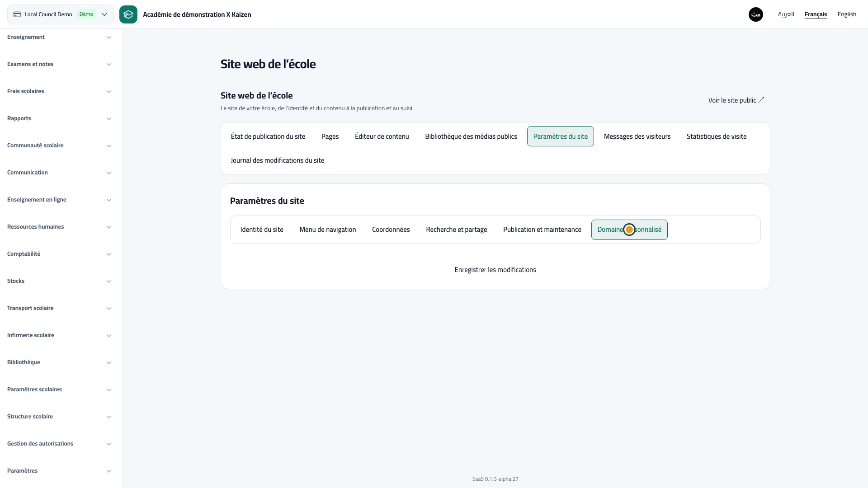Expand the Stocks sidebar section
This screenshot has height=488, width=868.
(x=59, y=281)
